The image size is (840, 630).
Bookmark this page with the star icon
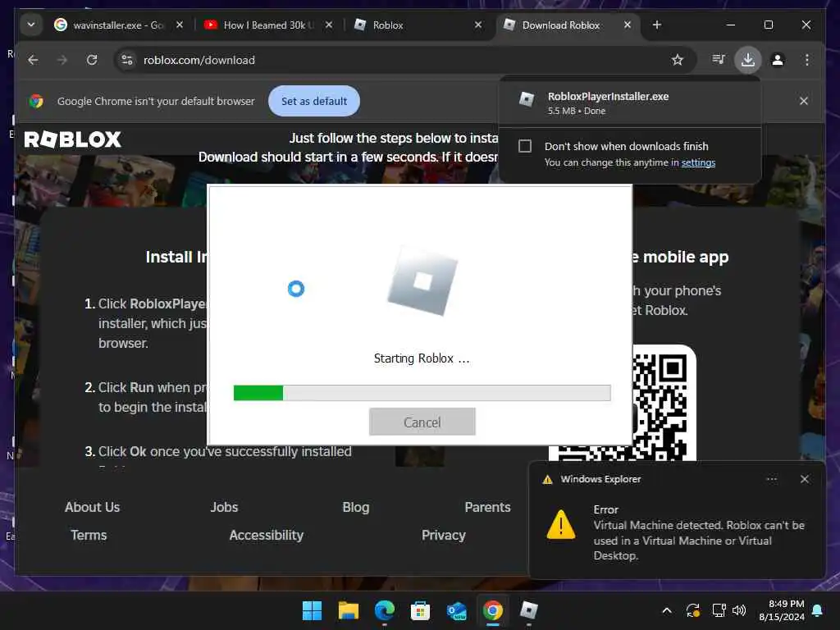(678, 60)
